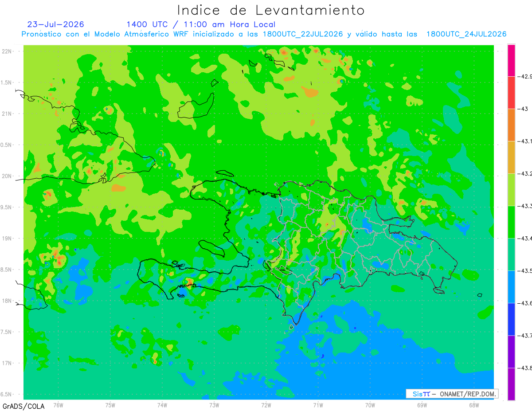The height and width of the screenshot is (411, 532).
Task: Pick the teal swatch between -43.4 and -43.5
Action: pos(511,254)
